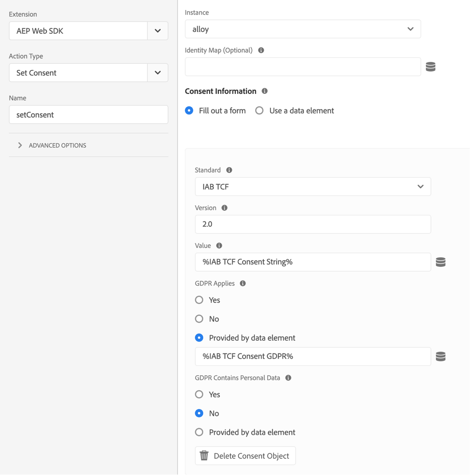Viewport: 470px width, 476px height.
Task: Click the Name field containing setConsent
Action: coord(88,115)
